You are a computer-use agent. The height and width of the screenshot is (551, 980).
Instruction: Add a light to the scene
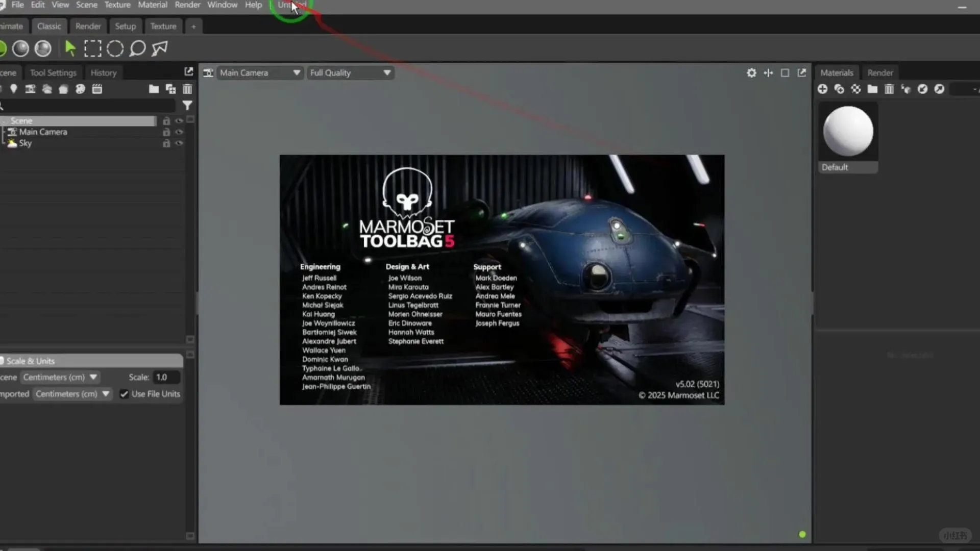[14, 89]
